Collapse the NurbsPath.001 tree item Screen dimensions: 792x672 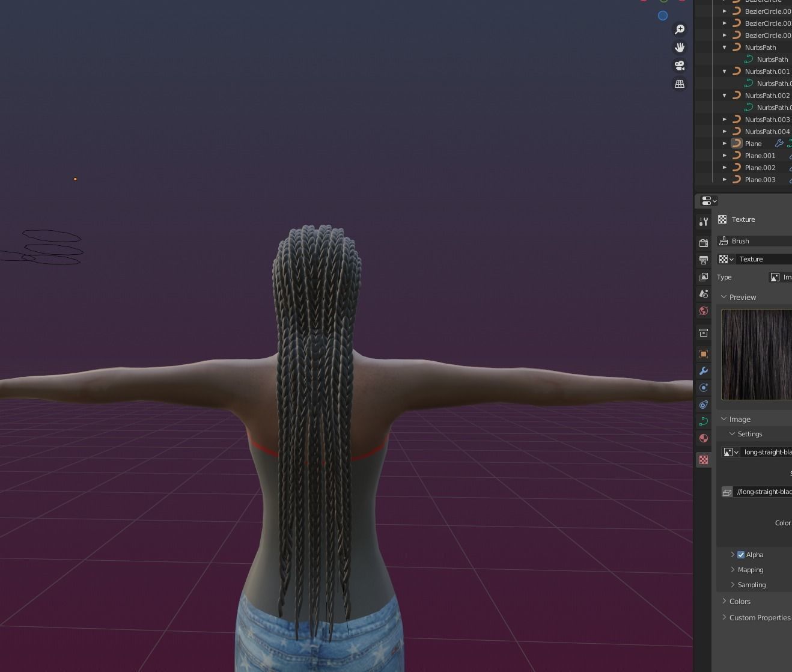click(x=724, y=71)
